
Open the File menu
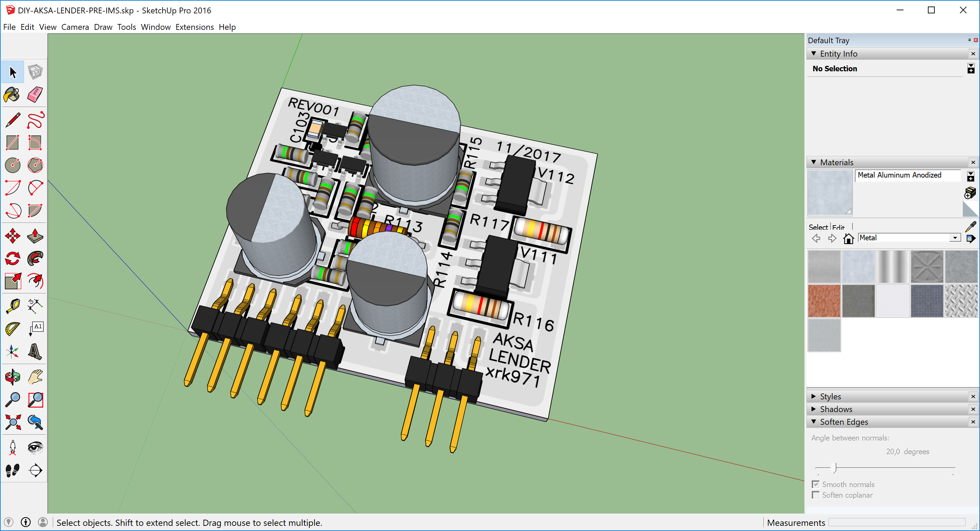point(10,27)
